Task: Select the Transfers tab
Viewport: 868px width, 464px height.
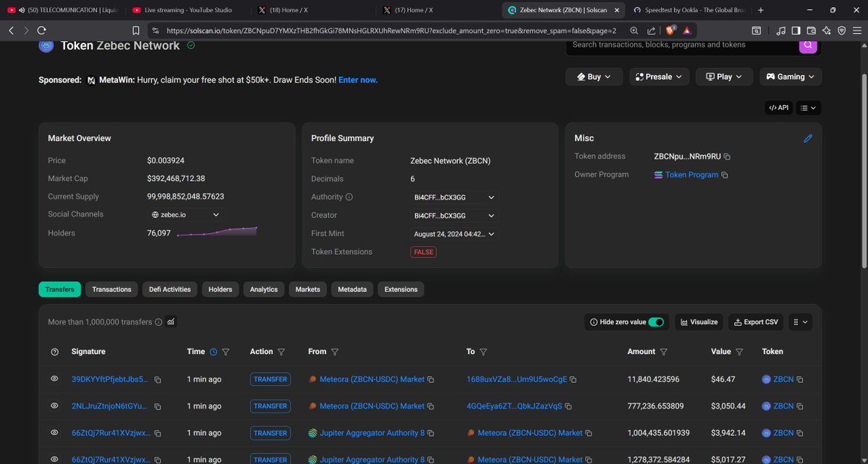Action: point(59,290)
